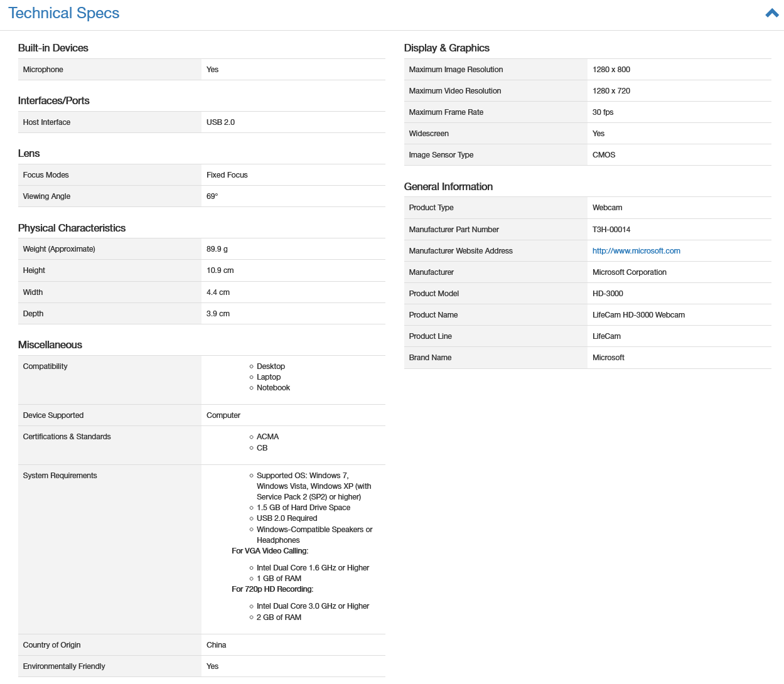This screenshot has width=784, height=684.
Task: Select the Built-in Devices section heading
Action: click(x=53, y=48)
